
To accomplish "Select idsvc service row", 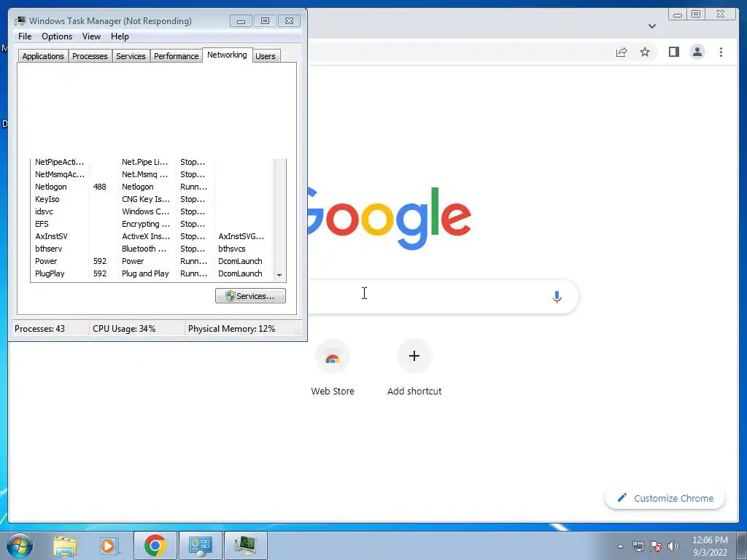I will (x=152, y=211).
